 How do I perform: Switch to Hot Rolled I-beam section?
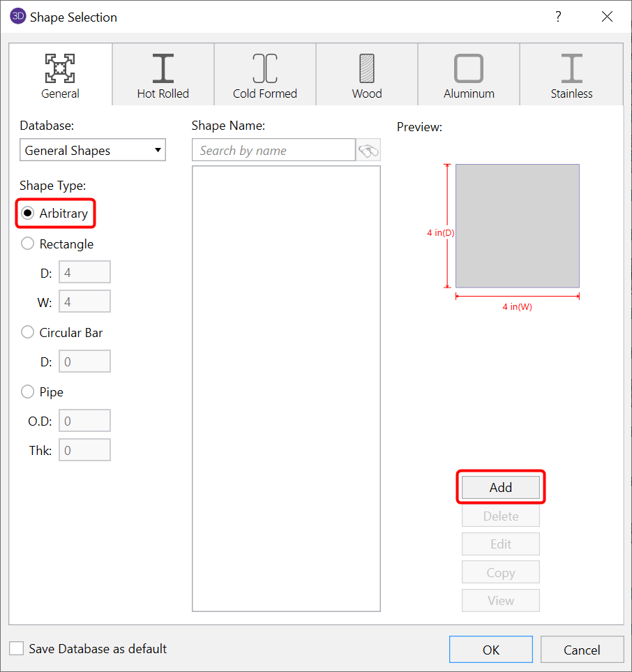[162, 66]
